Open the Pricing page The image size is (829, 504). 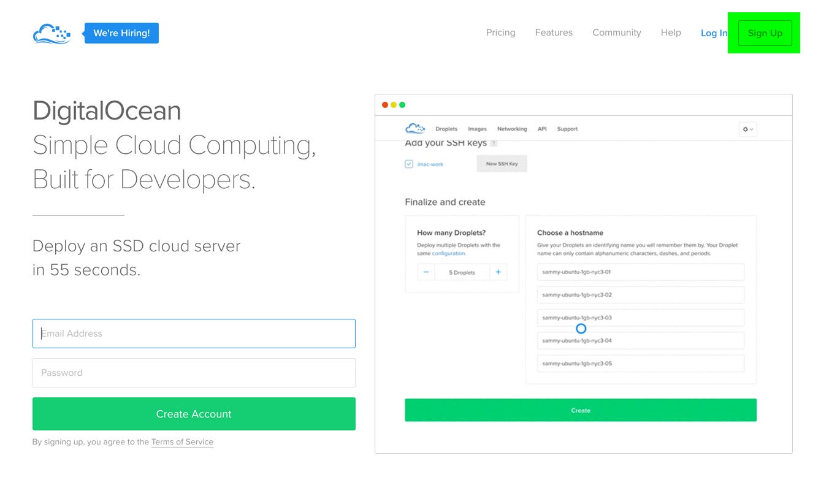click(x=500, y=32)
